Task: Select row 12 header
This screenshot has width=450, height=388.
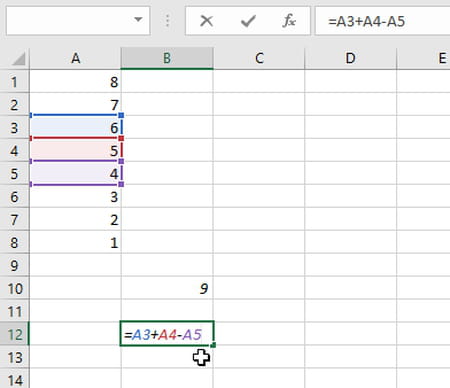Action: (x=14, y=334)
